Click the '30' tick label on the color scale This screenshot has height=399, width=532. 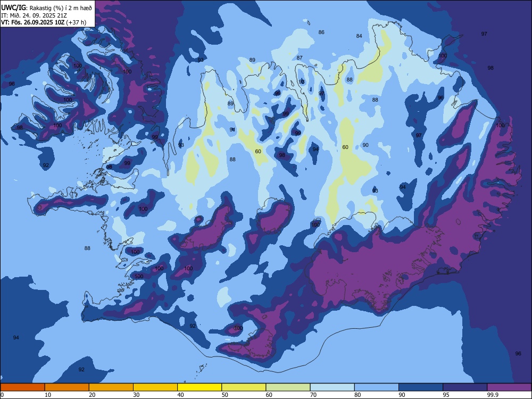(x=136, y=395)
